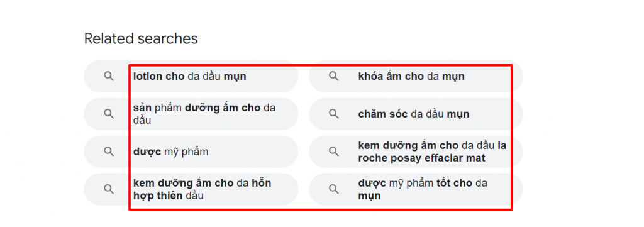Open related search "chăm sóc da dầu mụn"

point(416,114)
